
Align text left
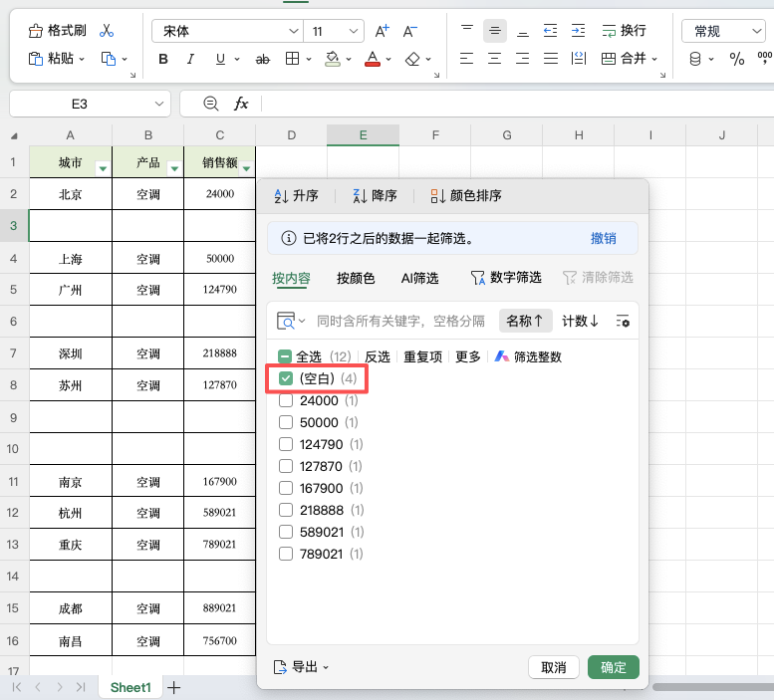466,59
